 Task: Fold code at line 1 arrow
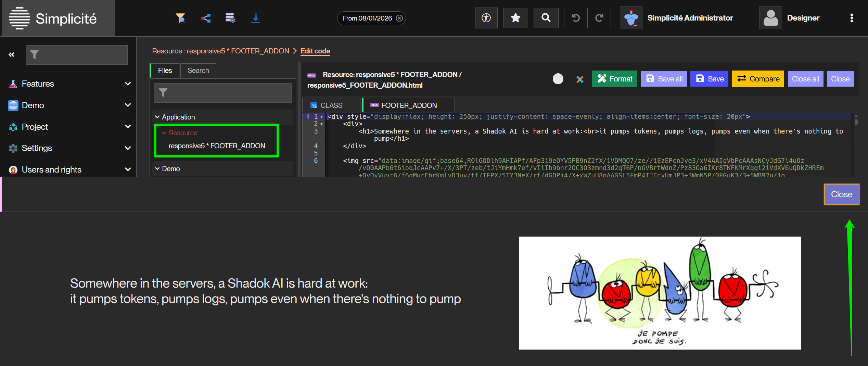click(x=321, y=117)
